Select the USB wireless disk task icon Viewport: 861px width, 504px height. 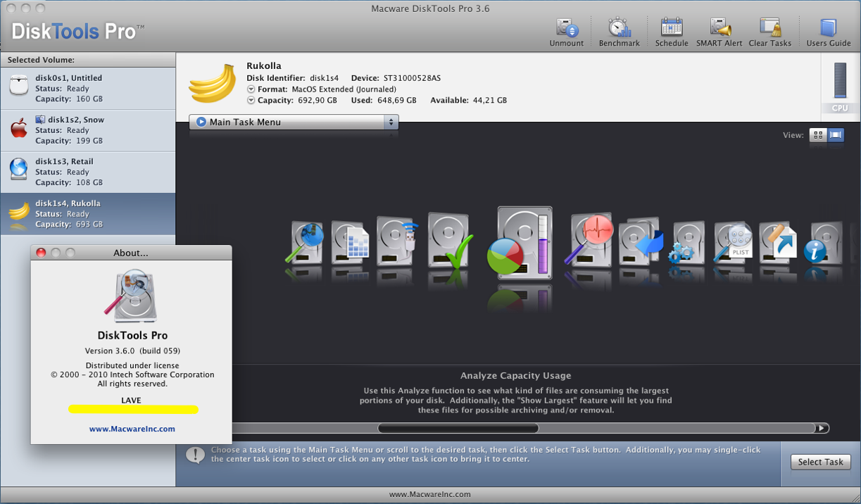pos(397,241)
